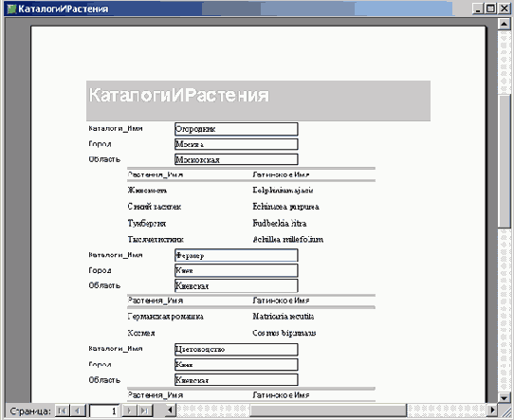Screen dimensions: 514x420
Task: Click the Latin name Achillea millefolium
Action: (287, 240)
